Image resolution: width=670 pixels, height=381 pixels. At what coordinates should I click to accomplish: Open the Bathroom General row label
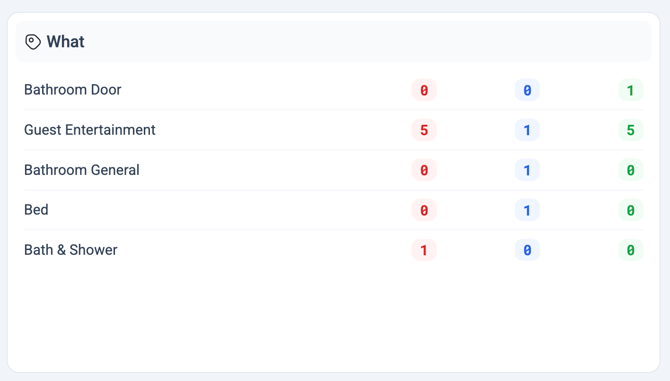(82, 170)
